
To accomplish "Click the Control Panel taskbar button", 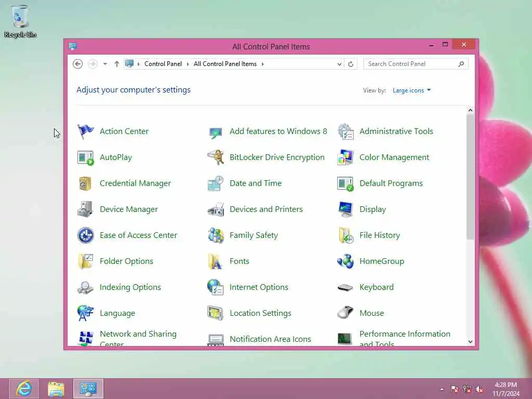I will 88,389.
